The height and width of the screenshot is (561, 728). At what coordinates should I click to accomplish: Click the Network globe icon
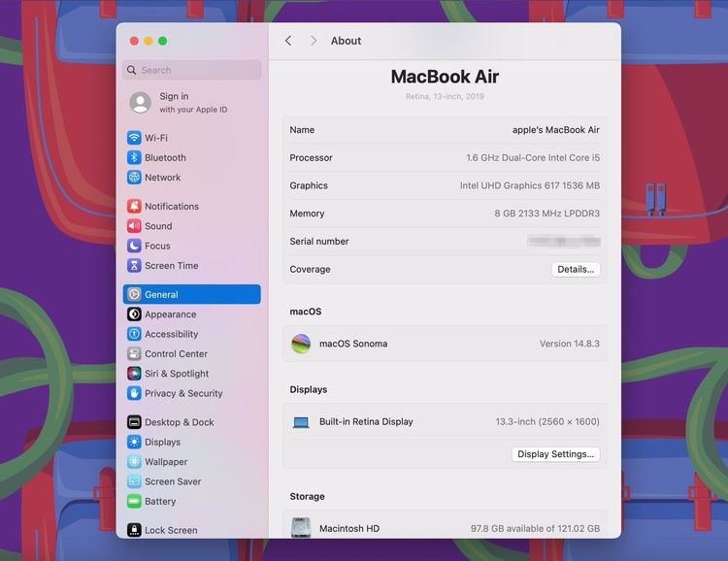point(134,177)
